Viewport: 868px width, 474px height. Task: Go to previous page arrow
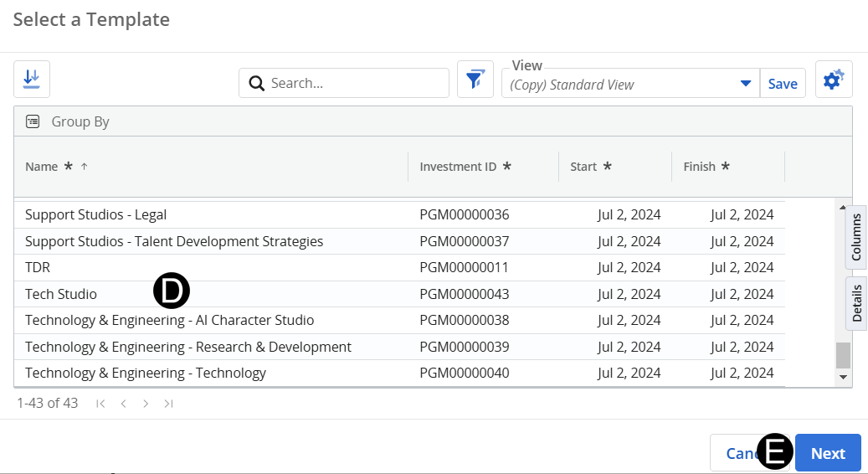point(123,404)
